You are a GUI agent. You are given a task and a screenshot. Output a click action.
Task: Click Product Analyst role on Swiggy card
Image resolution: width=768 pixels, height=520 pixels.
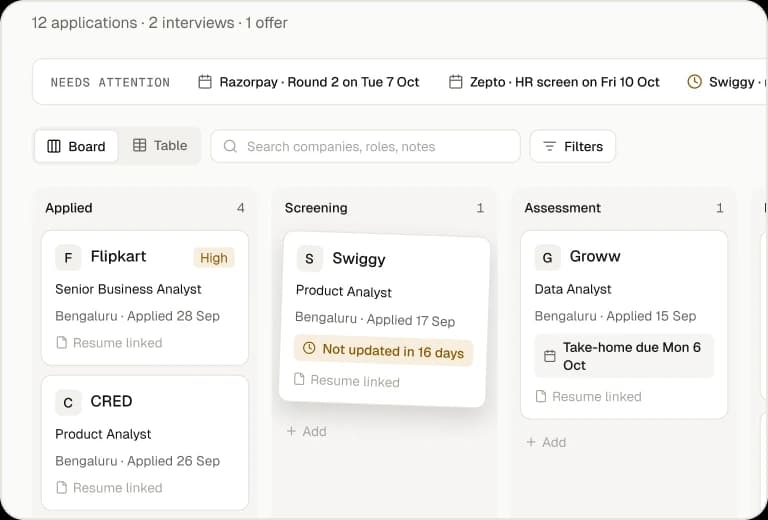point(344,291)
